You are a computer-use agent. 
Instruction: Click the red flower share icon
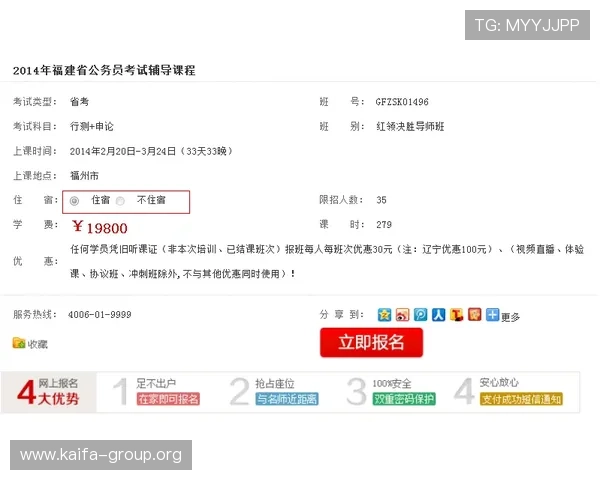[474, 315]
